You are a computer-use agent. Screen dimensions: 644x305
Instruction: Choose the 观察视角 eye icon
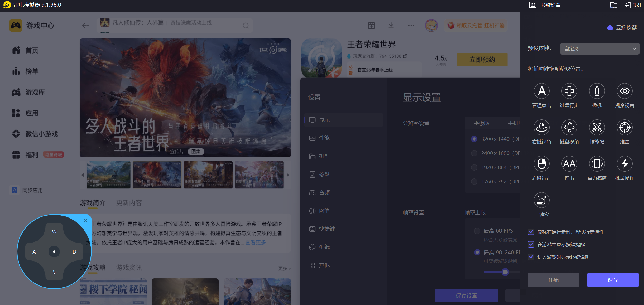click(x=624, y=91)
